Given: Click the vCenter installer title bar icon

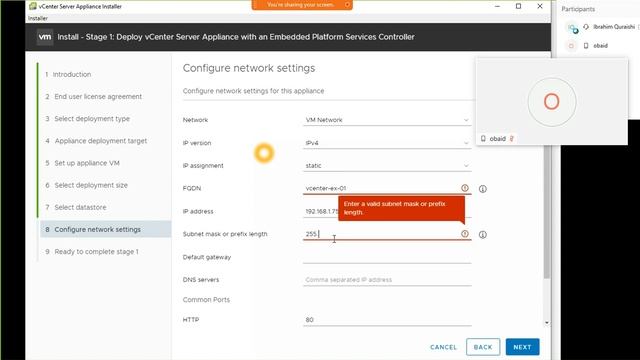Looking at the screenshot, I should 33,6.
